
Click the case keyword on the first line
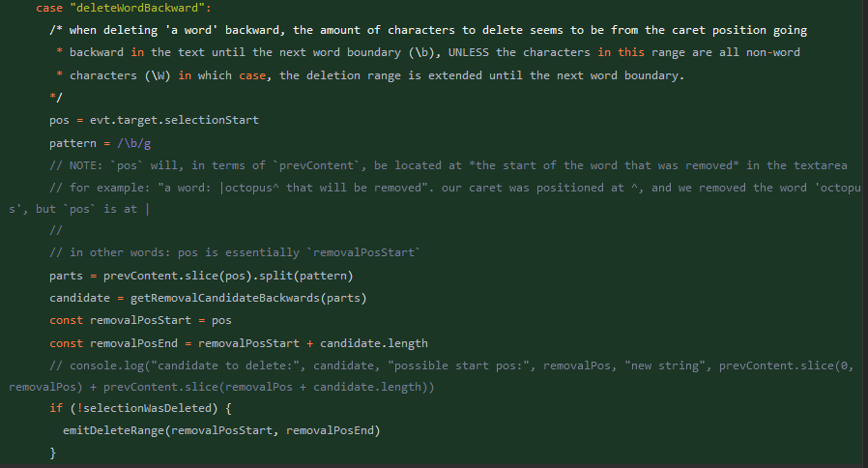click(x=48, y=8)
